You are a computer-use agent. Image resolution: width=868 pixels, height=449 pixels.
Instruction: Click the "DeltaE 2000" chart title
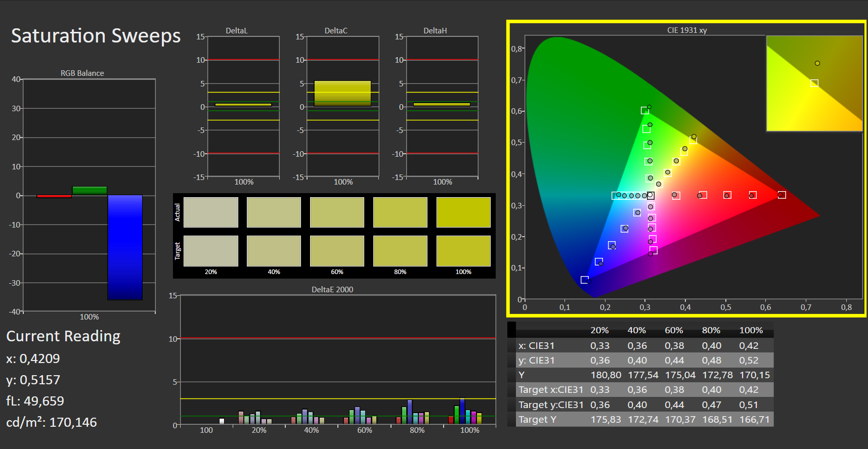(332, 290)
